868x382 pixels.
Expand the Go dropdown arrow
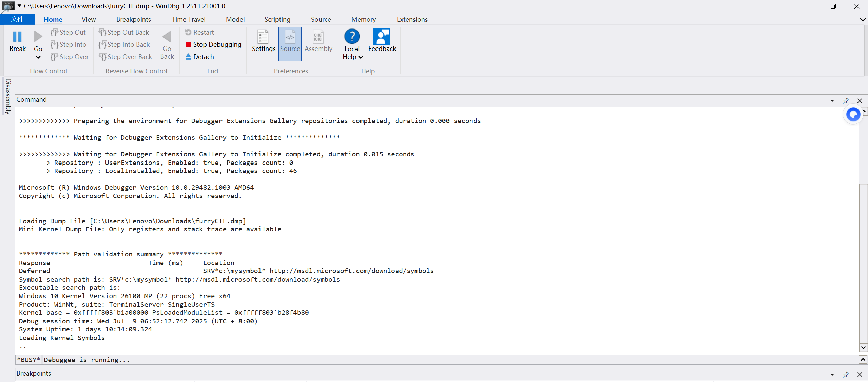[38, 57]
